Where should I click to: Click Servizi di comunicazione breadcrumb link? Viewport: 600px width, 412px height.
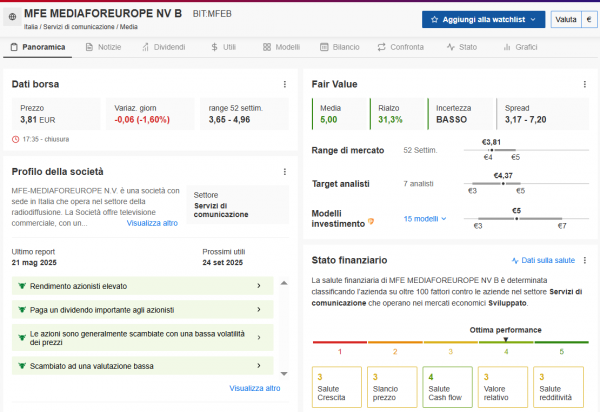click(x=79, y=27)
